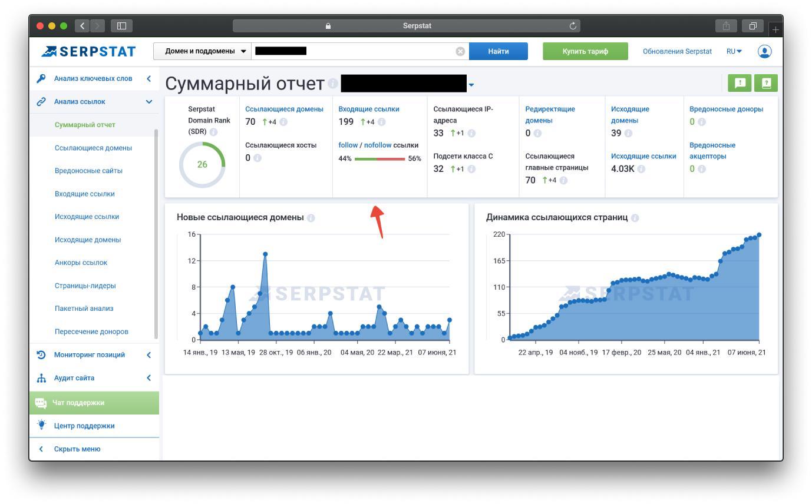Click the support chat bubble icon

pyautogui.click(x=41, y=403)
